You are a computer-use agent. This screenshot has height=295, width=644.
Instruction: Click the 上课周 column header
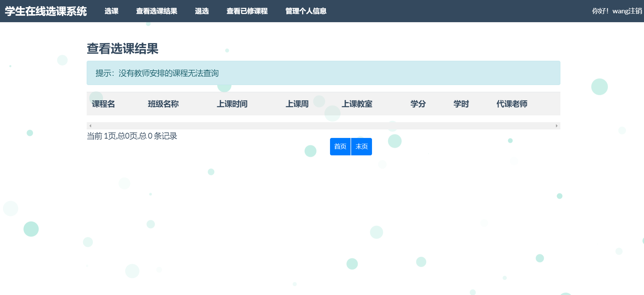point(297,104)
